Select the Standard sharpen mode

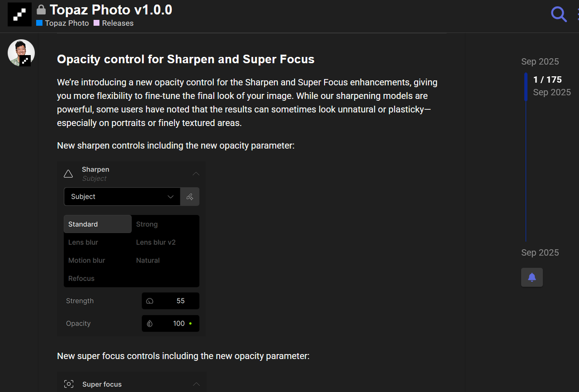click(x=98, y=224)
